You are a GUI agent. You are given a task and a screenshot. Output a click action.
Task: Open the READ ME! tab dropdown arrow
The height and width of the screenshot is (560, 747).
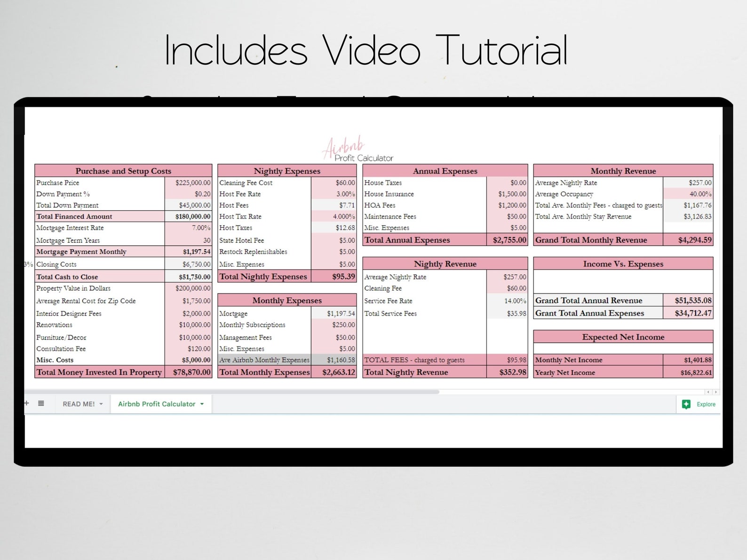[x=101, y=404]
